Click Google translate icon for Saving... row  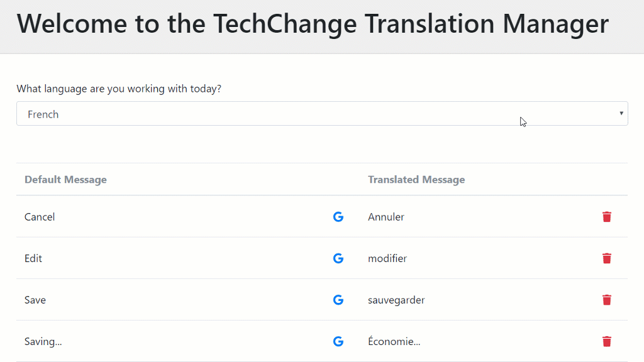pyautogui.click(x=338, y=341)
